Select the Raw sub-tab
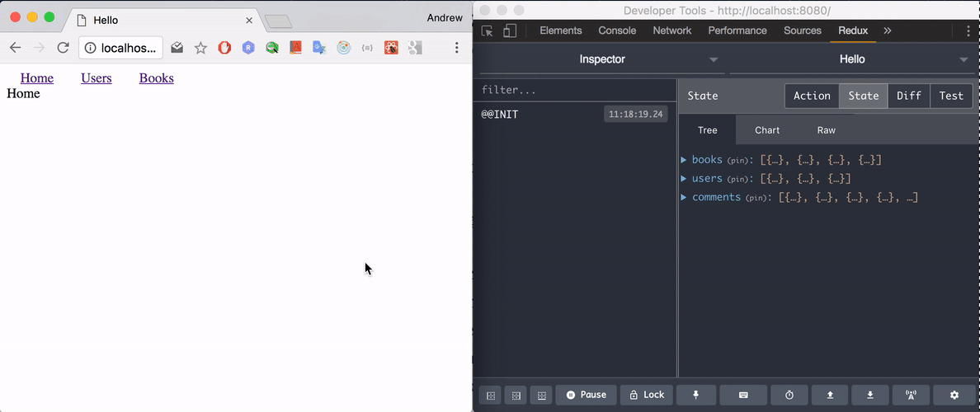The height and width of the screenshot is (412, 980). click(x=827, y=130)
